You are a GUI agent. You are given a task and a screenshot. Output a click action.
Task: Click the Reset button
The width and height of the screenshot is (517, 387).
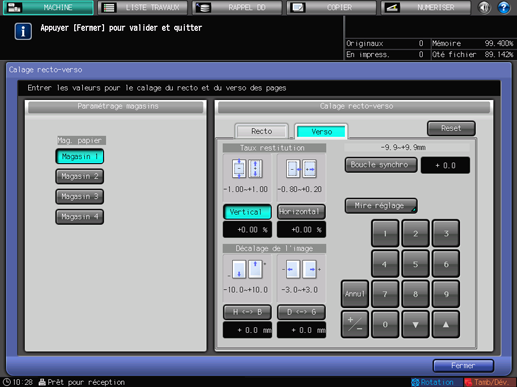451,128
